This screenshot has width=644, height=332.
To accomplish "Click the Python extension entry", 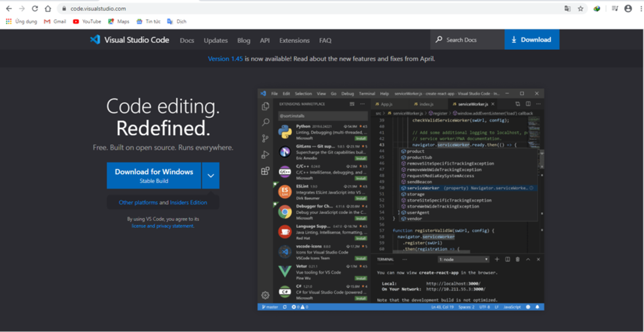I will [x=322, y=132].
